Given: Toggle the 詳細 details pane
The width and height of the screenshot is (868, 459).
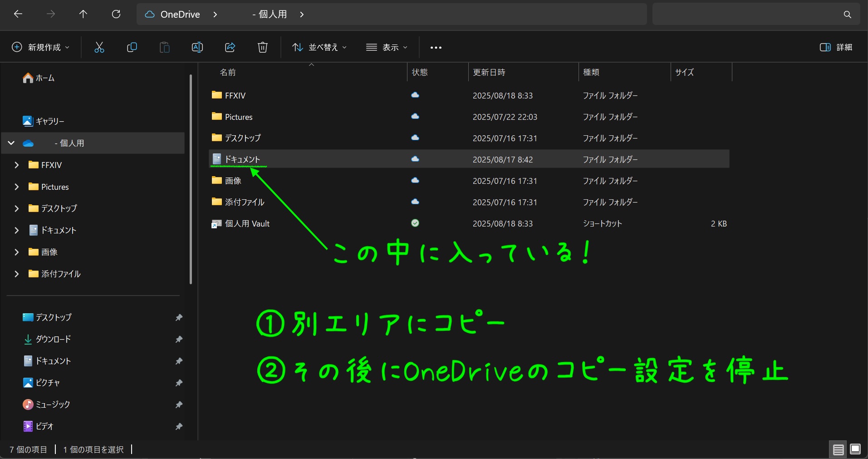Looking at the screenshot, I should [x=836, y=47].
